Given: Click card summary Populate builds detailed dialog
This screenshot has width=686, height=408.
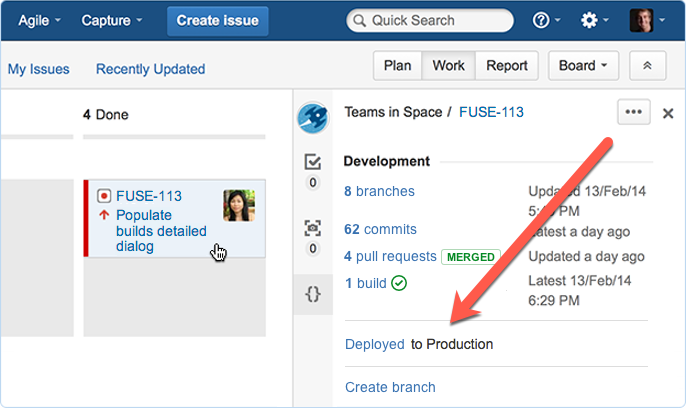Looking at the screenshot, I should pyautogui.click(x=161, y=230).
